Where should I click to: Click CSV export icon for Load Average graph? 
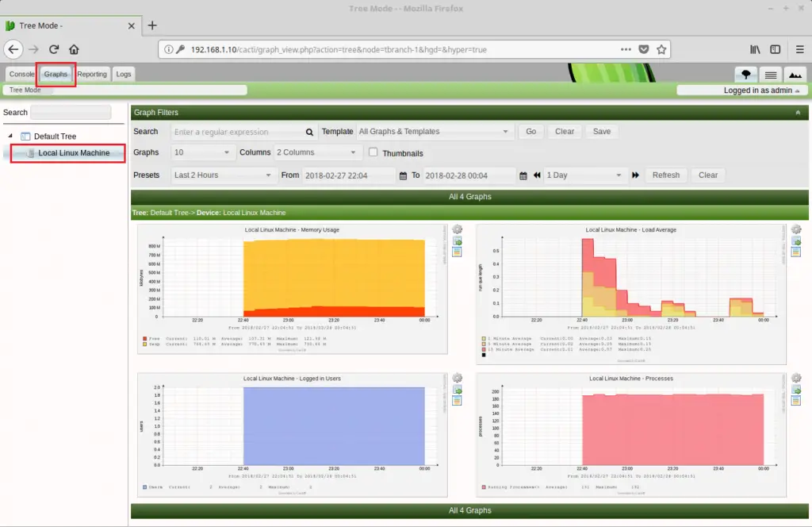(x=796, y=241)
